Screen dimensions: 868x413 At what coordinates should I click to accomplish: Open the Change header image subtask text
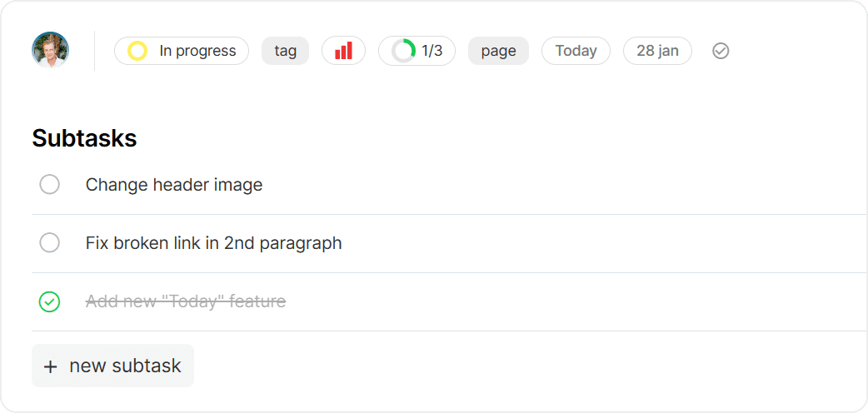[174, 184]
